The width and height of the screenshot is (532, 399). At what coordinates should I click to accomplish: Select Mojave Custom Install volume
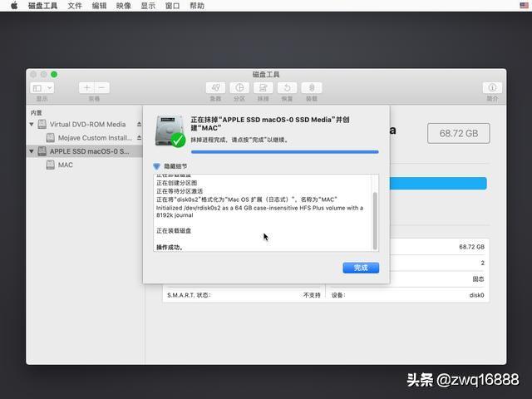click(95, 138)
